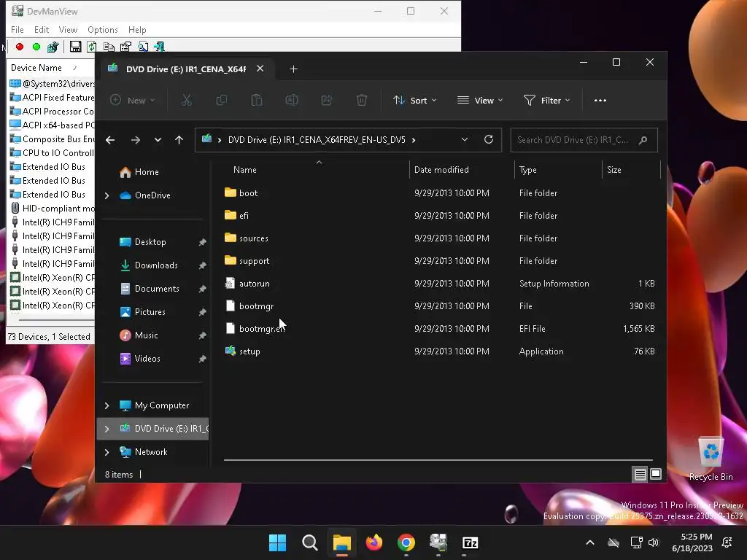Close the DVD Drive (E:) tab
747x560 pixels.
pyautogui.click(x=260, y=69)
